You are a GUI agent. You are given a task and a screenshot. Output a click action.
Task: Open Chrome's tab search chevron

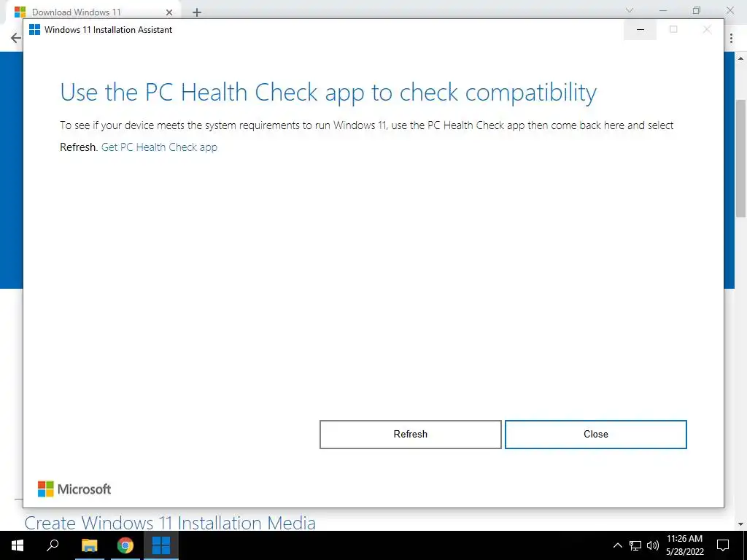(630, 10)
